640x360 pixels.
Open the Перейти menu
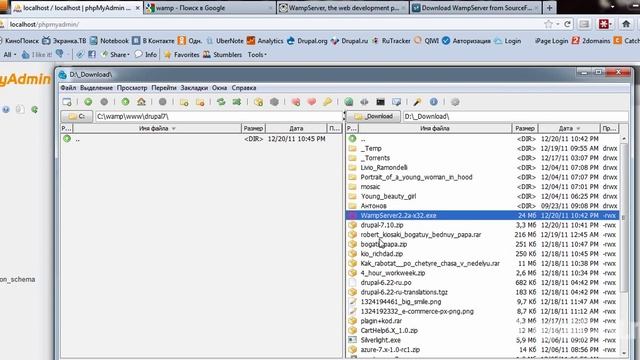pyautogui.click(x=164, y=88)
